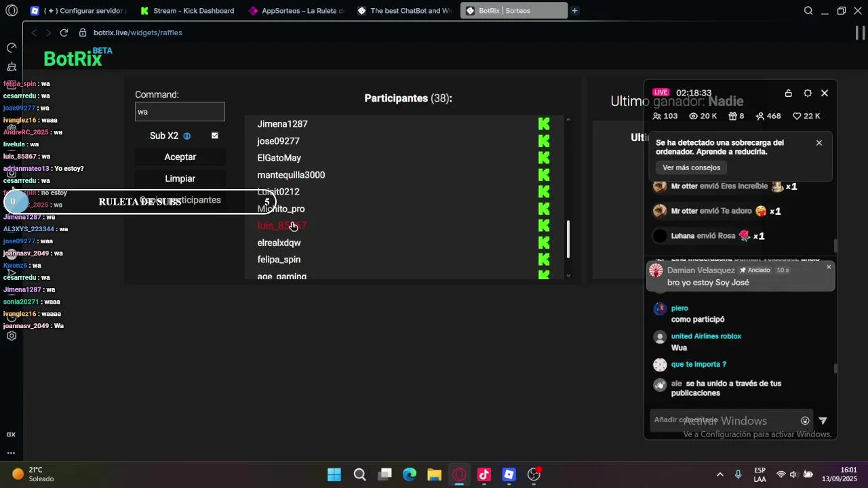This screenshot has height=488, width=868.
Task: Open live chat overlay settings gear
Action: pyautogui.click(x=808, y=94)
